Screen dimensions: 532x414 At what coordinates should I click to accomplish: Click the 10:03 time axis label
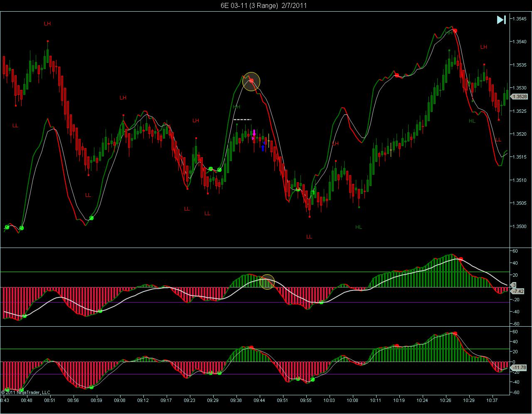329,400
